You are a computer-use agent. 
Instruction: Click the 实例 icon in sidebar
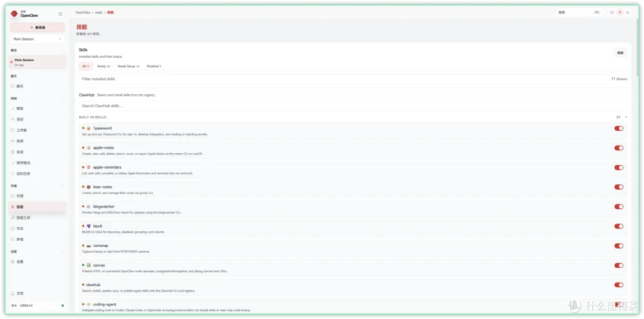tap(13, 141)
